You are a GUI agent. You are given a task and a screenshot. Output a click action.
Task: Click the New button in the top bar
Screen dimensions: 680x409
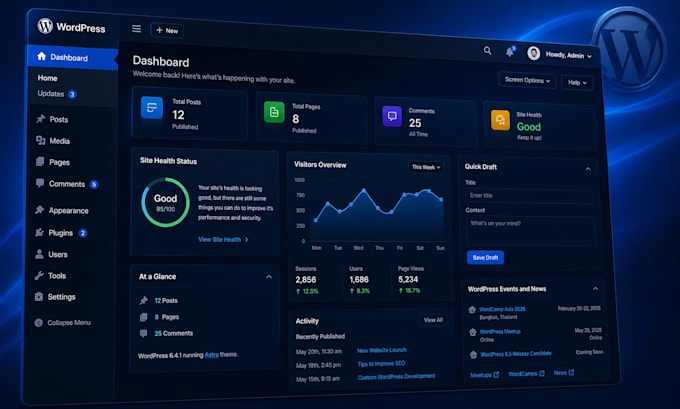click(167, 30)
